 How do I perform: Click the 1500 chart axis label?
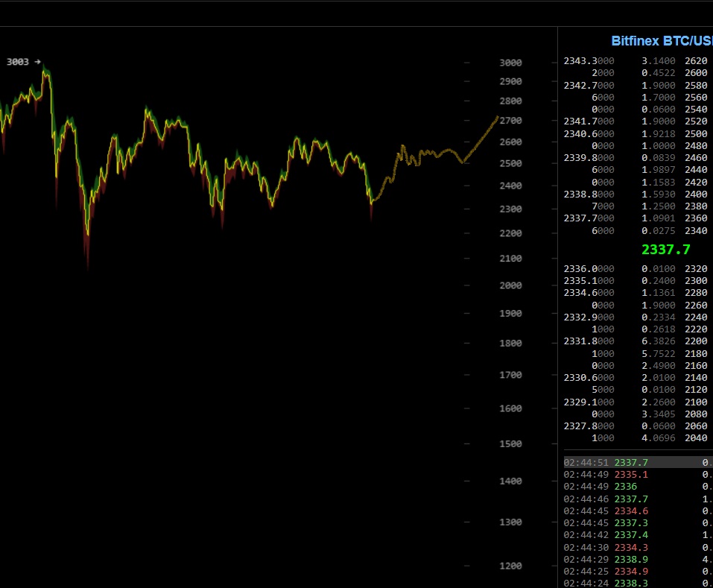pos(510,444)
